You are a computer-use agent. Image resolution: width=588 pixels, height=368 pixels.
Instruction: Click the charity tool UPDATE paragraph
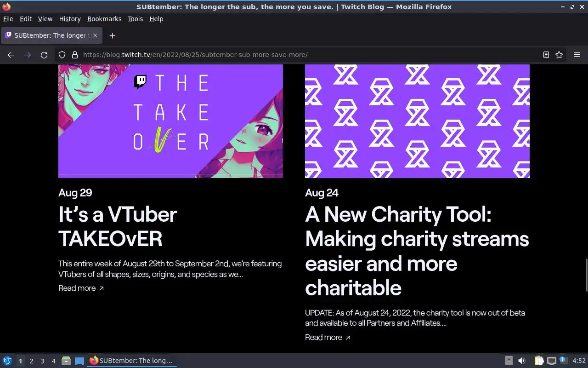tap(415, 318)
